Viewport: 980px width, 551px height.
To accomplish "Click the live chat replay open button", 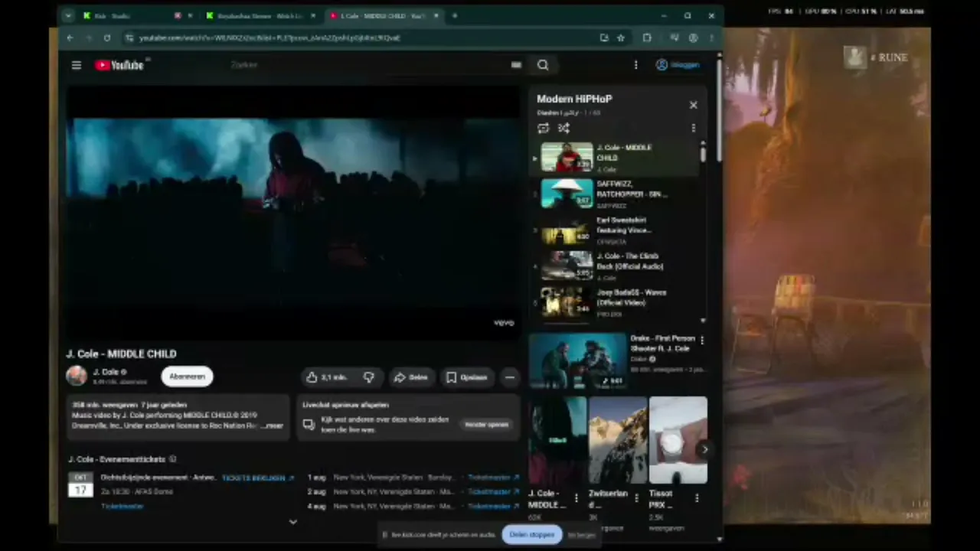I will (x=486, y=424).
